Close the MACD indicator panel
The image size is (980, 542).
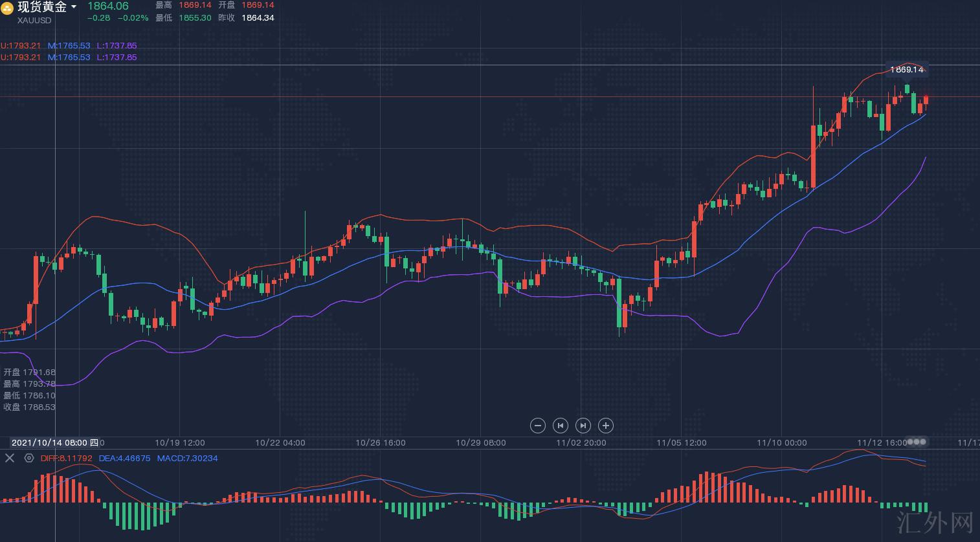click(x=10, y=458)
